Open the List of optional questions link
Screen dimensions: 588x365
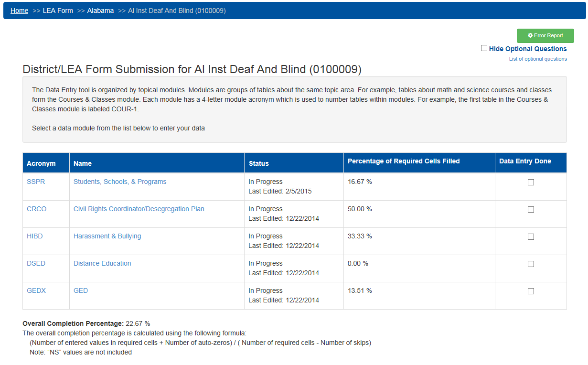click(x=538, y=59)
